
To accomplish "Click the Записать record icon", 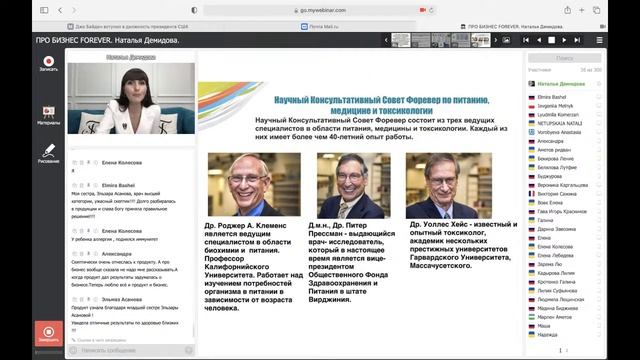I will point(49,61).
